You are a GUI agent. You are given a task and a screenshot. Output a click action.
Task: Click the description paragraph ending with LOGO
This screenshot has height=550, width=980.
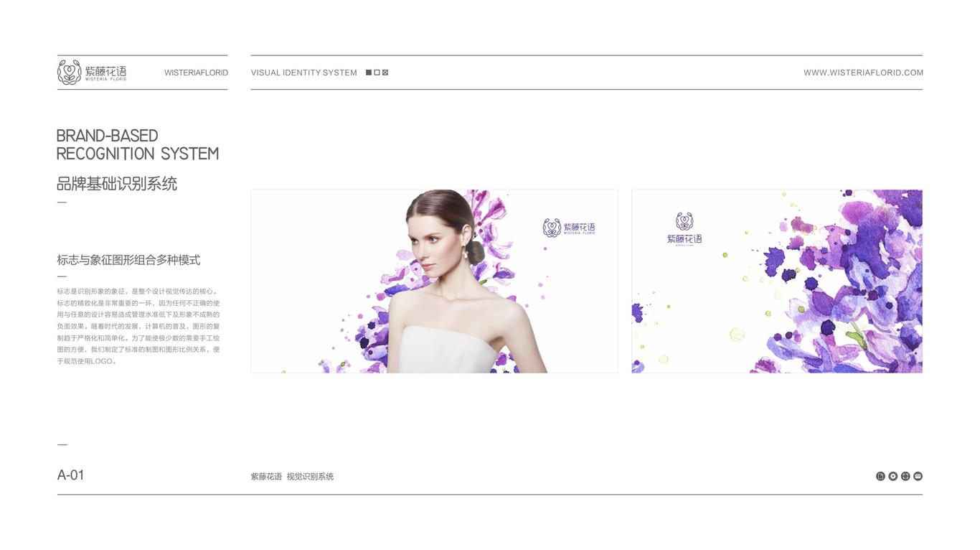(x=138, y=326)
